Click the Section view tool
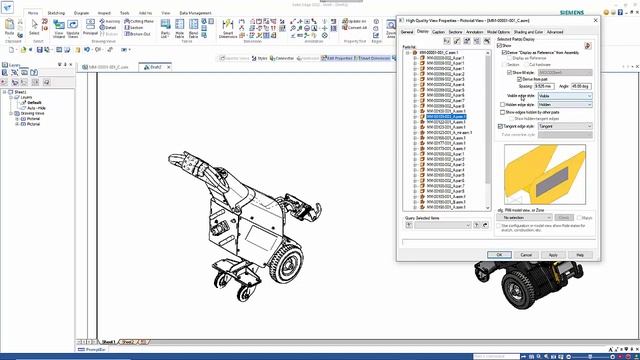 point(134,27)
